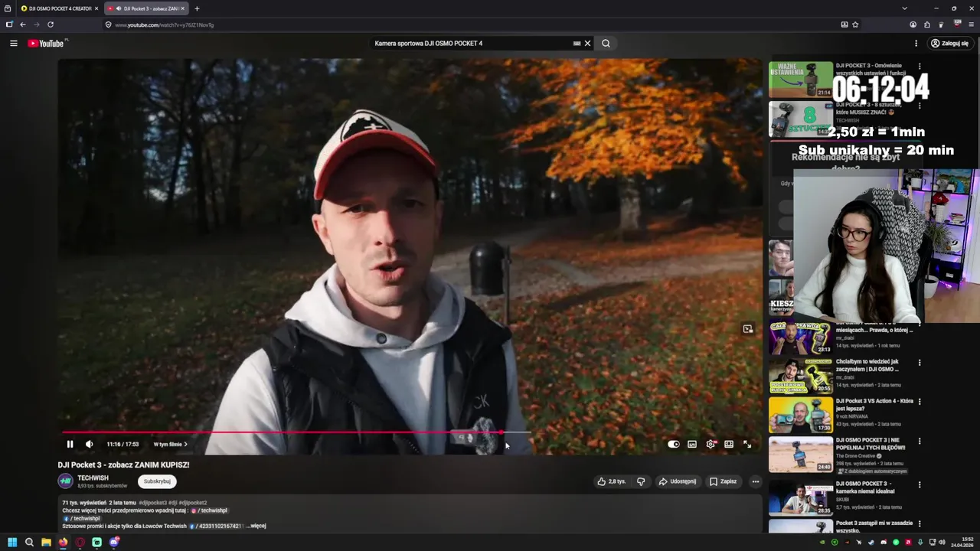Open File Explorer from the taskbar

pyautogui.click(x=46, y=543)
